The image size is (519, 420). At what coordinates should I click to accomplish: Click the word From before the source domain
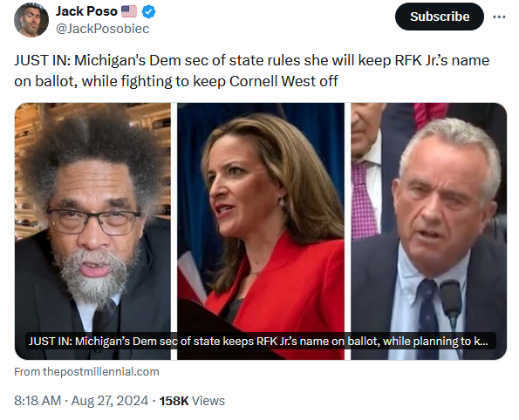point(27,372)
